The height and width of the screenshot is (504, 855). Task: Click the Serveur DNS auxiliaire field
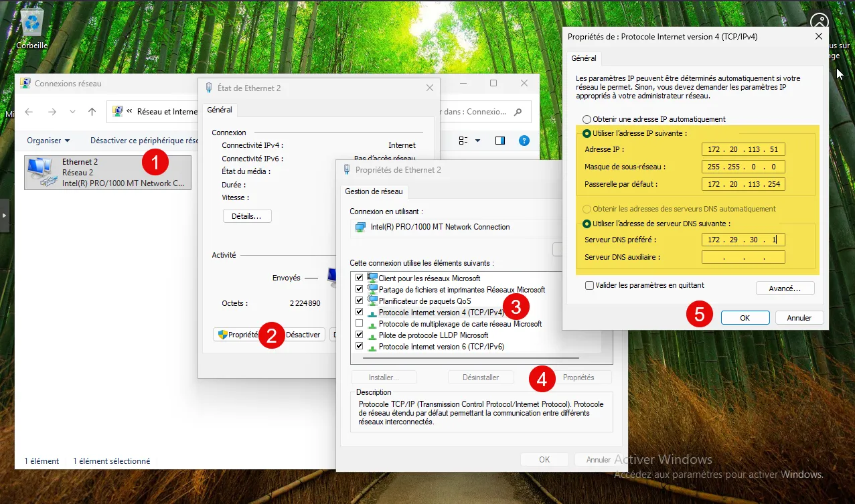tap(743, 257)
